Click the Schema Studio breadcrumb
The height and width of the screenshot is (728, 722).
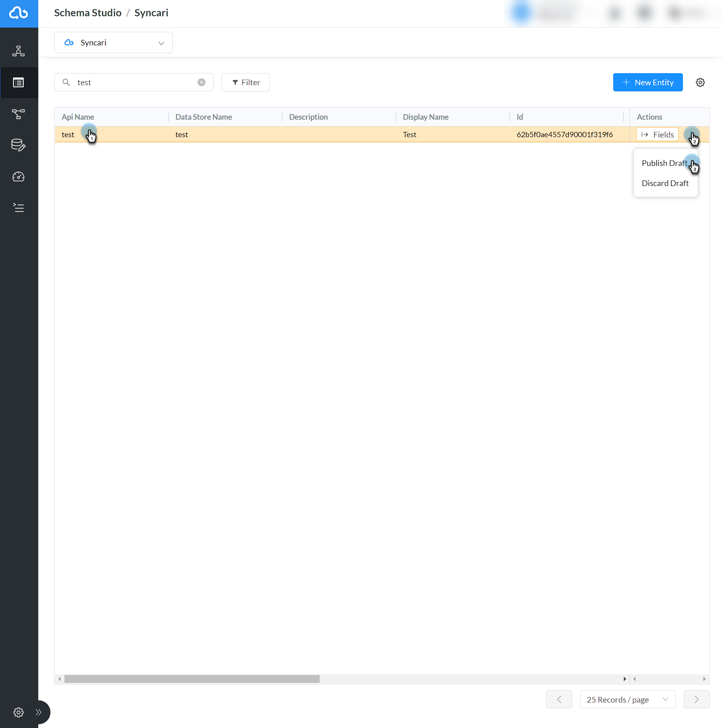(88, 13)
